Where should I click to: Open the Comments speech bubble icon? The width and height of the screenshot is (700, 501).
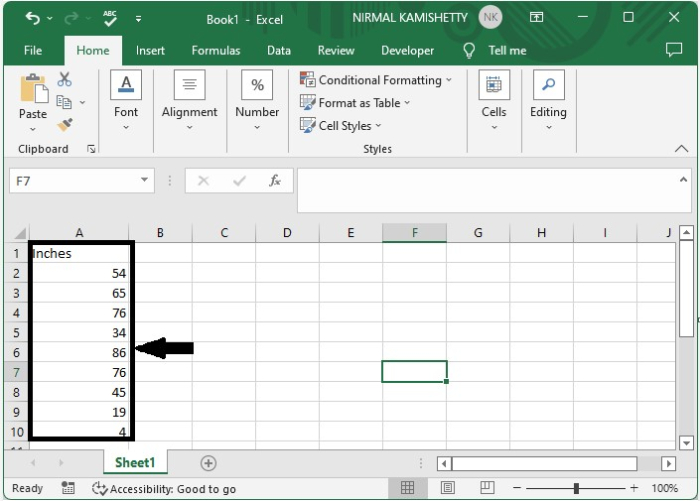674,50
